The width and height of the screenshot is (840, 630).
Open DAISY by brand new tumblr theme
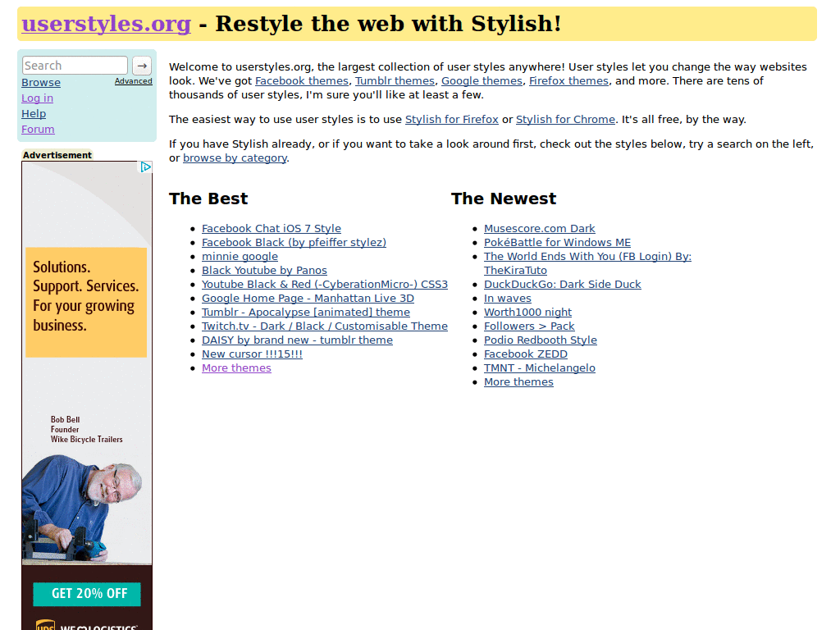click(297, 340)
